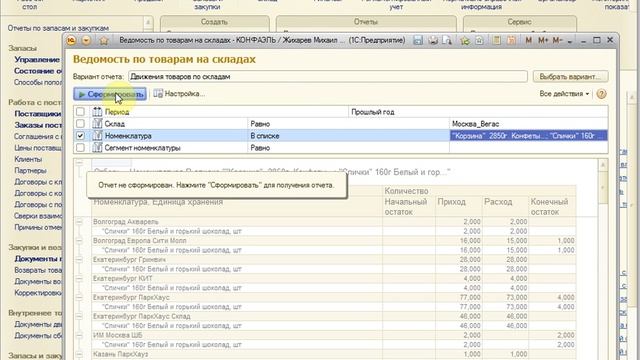Collapse the Екатеринбург ПаркХаус group

click(79, 297)
